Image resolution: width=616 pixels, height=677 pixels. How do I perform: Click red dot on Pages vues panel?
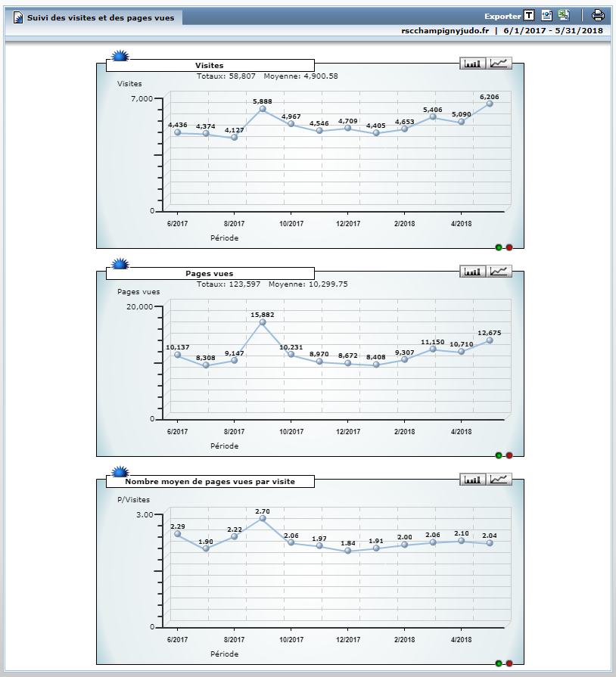pyautogui.click(x=509, y=455)
